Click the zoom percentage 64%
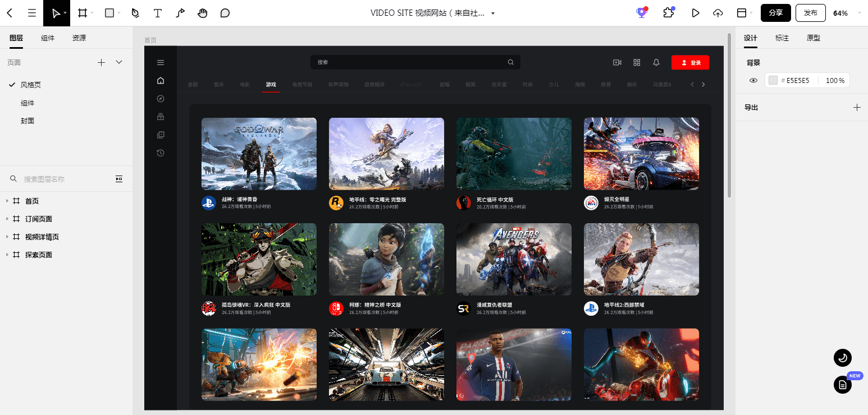This screenshot has width=868, height=415. coord(840,13)
